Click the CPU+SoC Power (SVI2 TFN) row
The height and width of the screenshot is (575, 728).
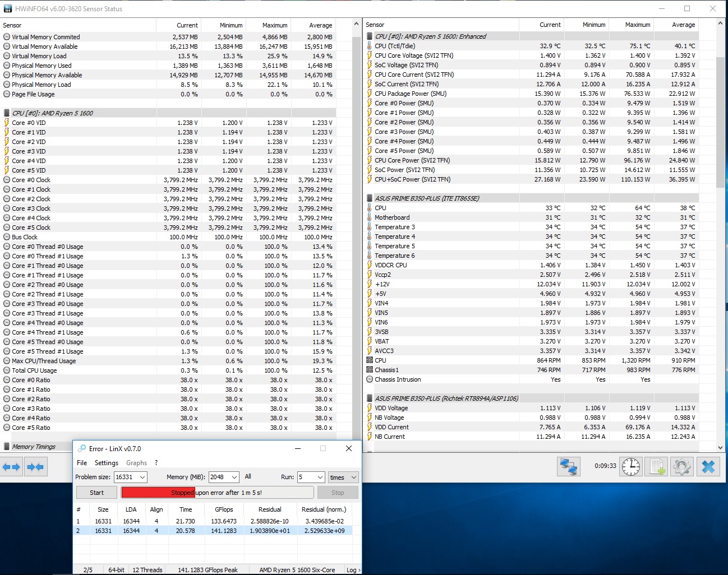(532, 179)
